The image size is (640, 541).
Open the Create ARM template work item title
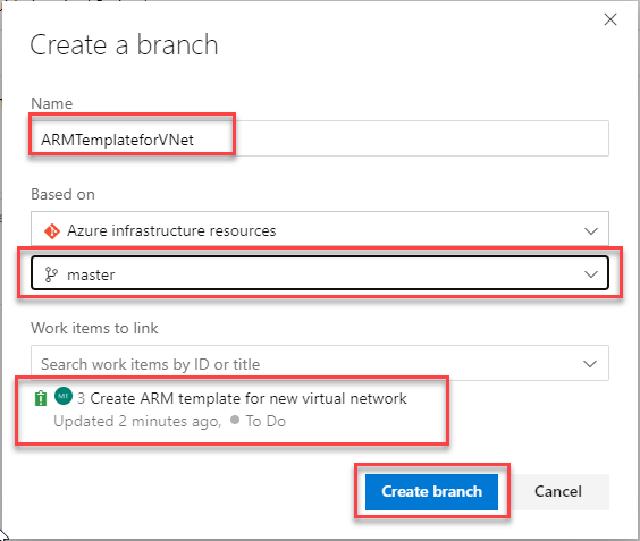point(247,398)
